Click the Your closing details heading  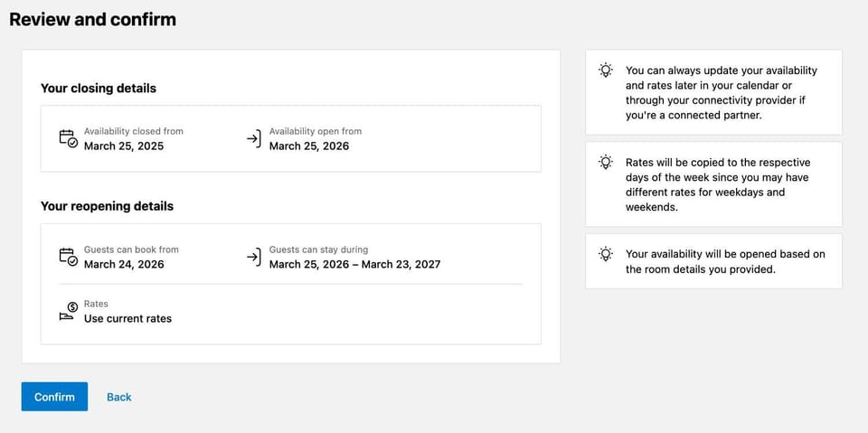coord(99,89)
